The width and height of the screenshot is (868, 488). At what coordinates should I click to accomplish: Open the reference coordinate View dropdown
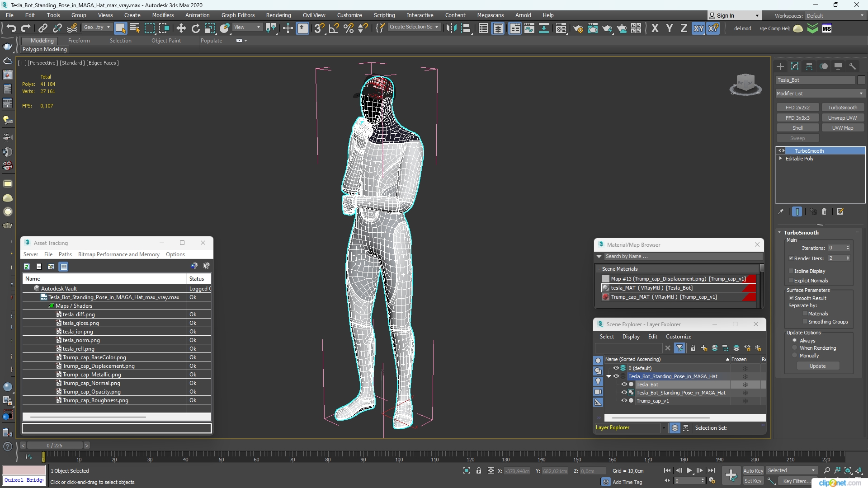click(247, 27)
